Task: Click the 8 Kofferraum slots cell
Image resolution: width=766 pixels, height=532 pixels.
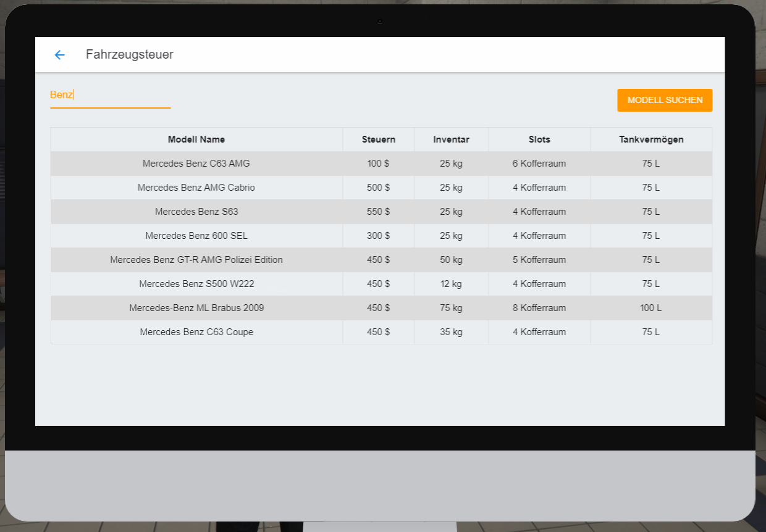Action: (539, 308)
